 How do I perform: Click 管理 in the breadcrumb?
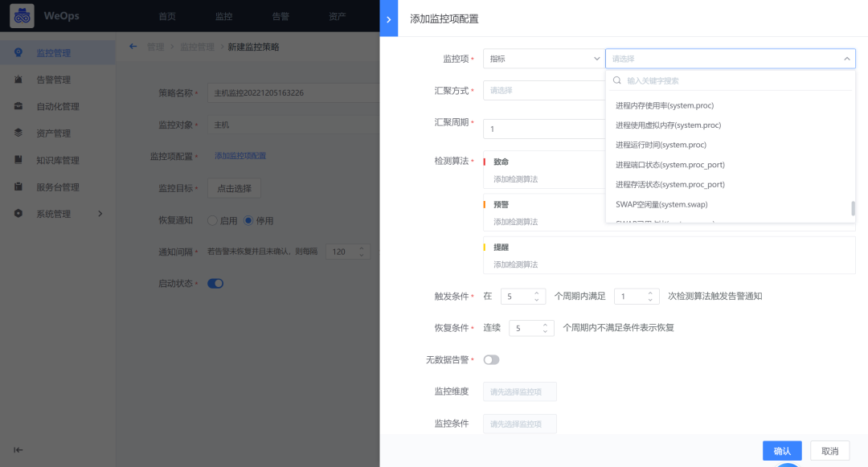[x=156, y=47]
